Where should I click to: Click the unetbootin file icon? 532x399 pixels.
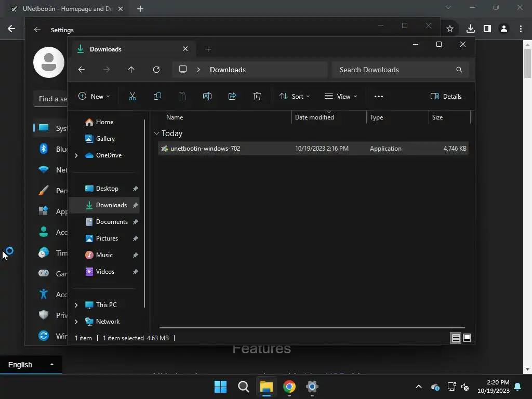pos(165,149)
